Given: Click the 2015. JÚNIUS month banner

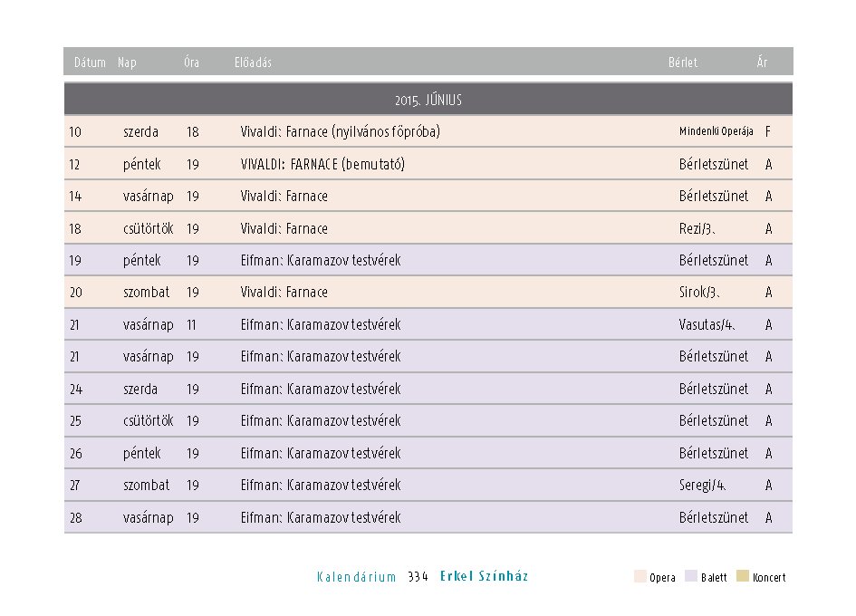Looking at the screenshot, I should [x=428, y=100].
